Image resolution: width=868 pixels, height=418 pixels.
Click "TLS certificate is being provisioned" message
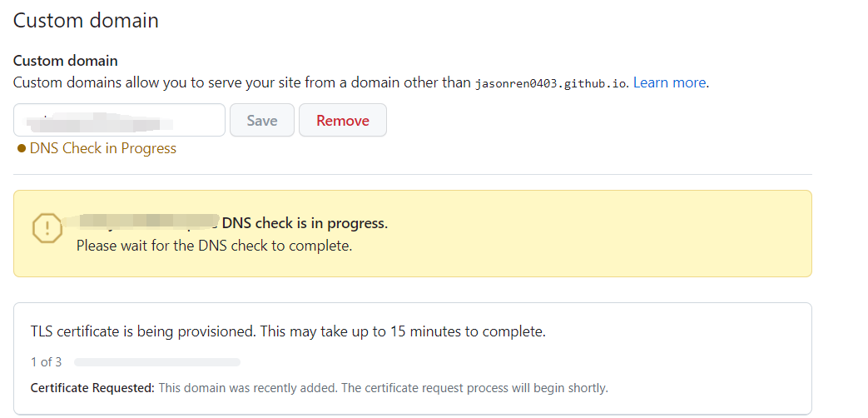point(288,331)
